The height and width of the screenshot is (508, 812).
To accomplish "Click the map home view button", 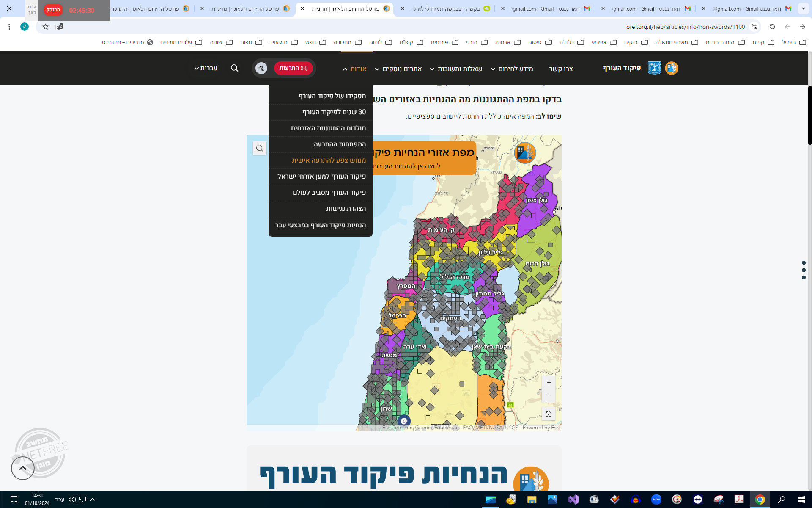I will 549,414.
